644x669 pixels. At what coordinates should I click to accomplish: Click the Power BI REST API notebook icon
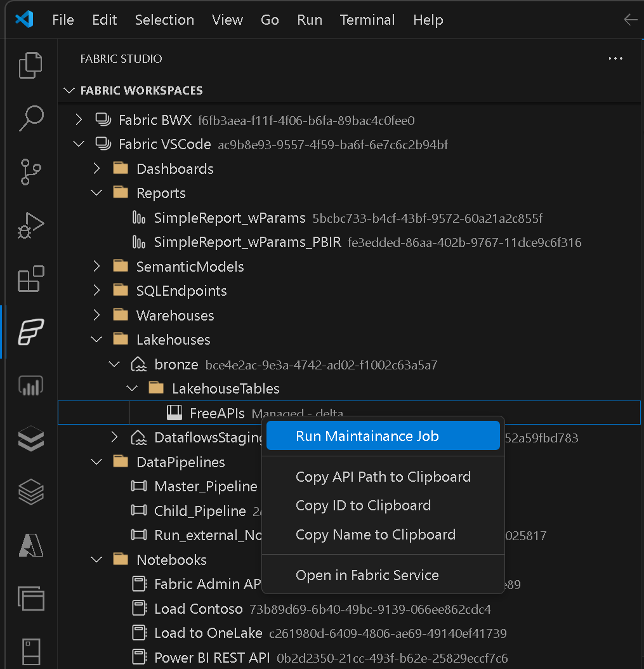(139, 657)
